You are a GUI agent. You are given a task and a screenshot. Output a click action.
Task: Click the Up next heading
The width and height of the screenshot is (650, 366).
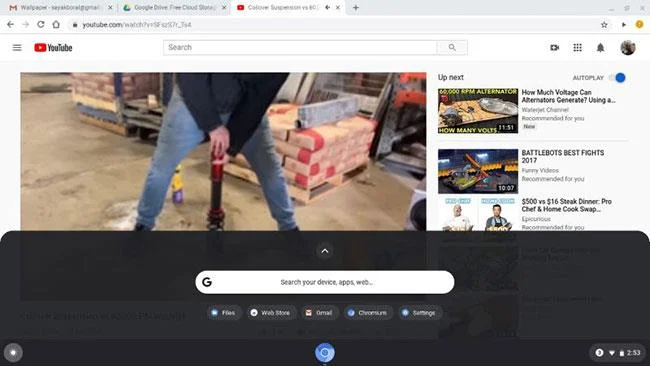(451, 78)
